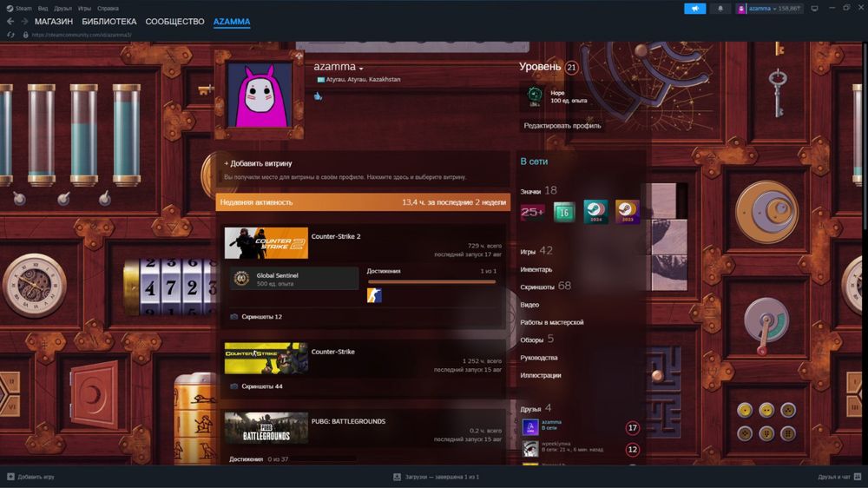The image size is (868, 488).
Task: Click the Недавняя активность header
Action: [x=256, y=202]
